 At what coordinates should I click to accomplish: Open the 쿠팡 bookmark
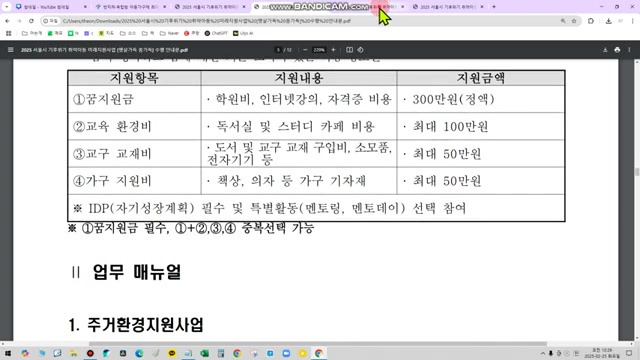[191, 33]
